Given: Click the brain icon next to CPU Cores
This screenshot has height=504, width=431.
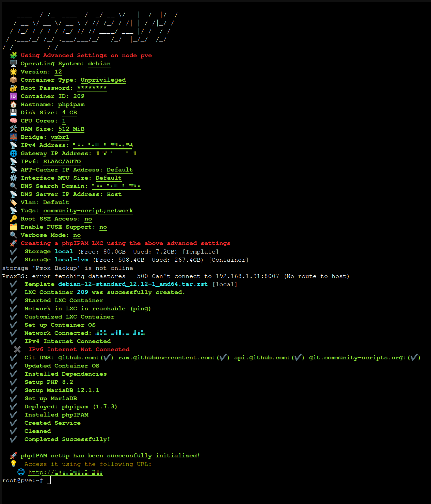Looking at the screenshot, I should click(14, 121).
